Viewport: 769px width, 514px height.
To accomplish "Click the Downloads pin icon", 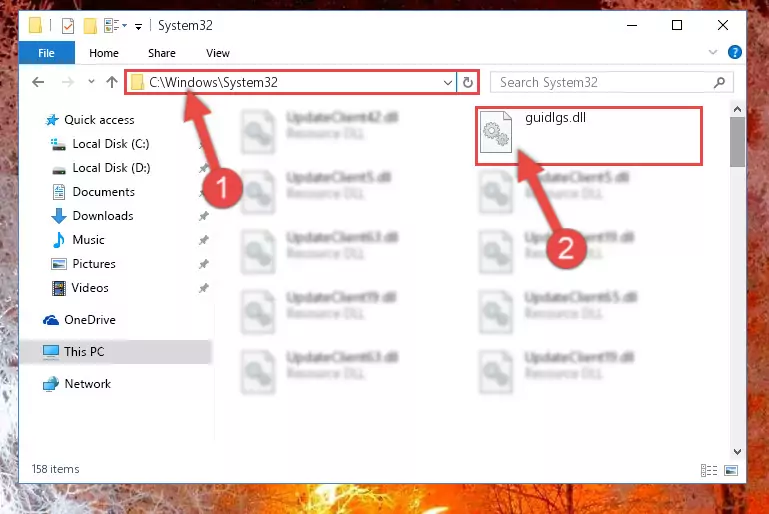I will 204,216.
